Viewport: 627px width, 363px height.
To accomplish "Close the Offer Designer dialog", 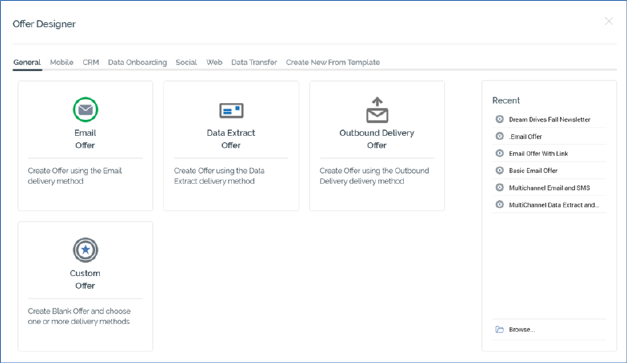I will click(x=609, y=21).
